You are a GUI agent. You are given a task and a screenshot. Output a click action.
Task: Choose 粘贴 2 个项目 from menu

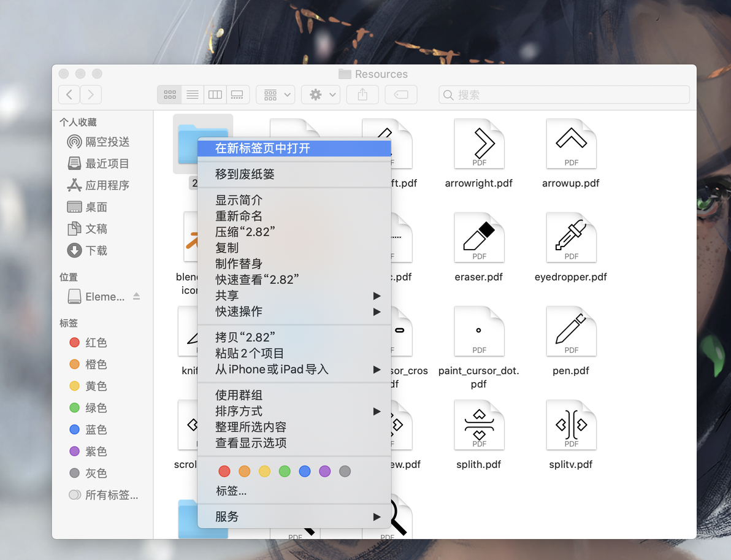[294, 353]
